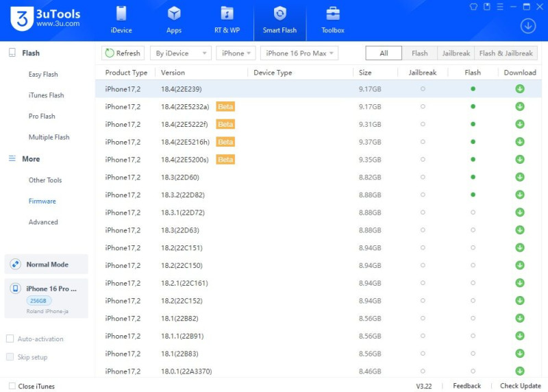Viewport: 548px width, 392px height.
Task: Download beta firmware 18.4(22E5222f)
Action: coord(520,124)
